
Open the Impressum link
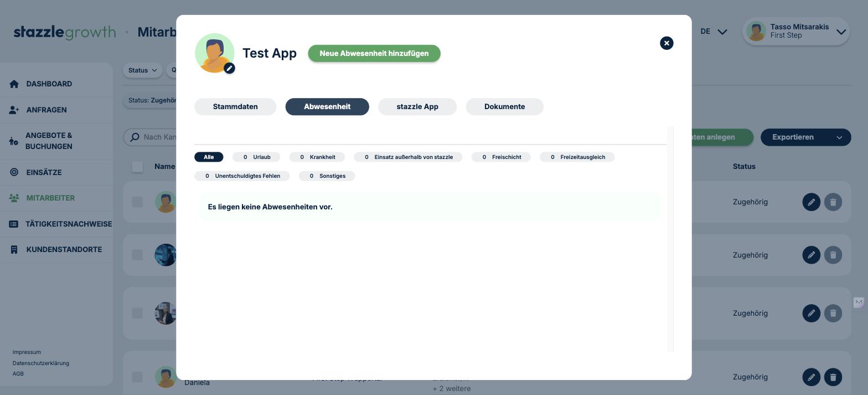point(27,352)
